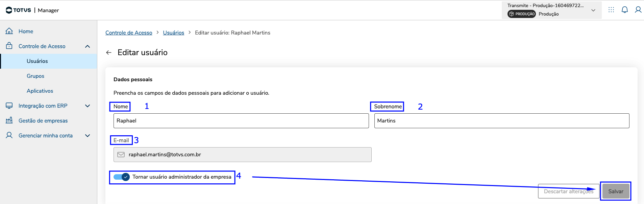Open notifications bell icon
The image size is (644, 204).
point(625,10)
